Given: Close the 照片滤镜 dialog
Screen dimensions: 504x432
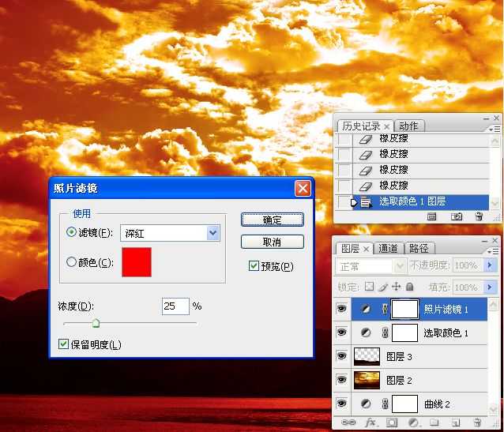Looking at the screenshot, I should point(303,188).
